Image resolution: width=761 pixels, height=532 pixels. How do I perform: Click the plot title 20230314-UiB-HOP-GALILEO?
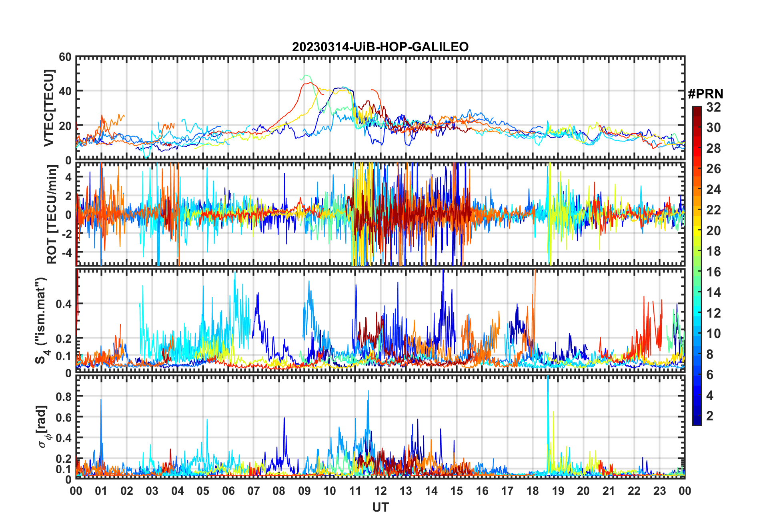[380, 47]
